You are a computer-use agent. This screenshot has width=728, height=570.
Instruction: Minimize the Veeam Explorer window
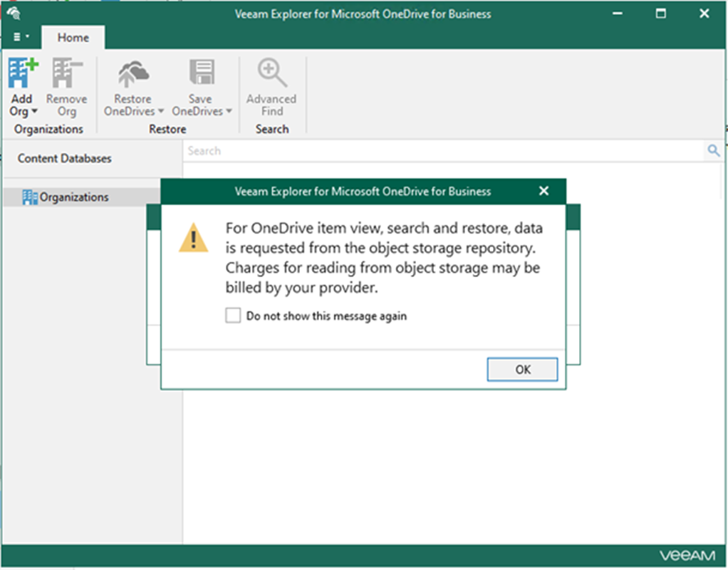(618, 14)
